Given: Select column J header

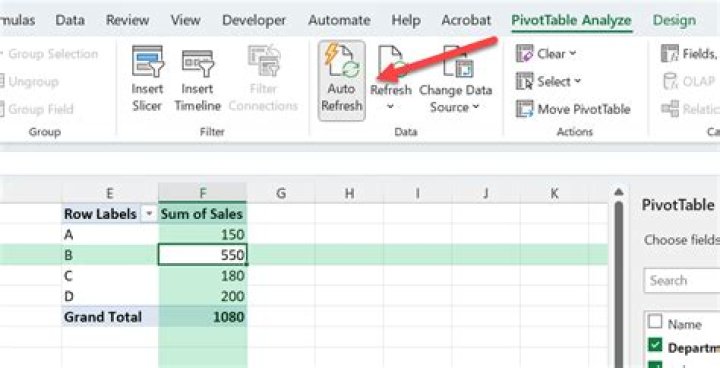Looking at the screenshot, I should 486,193.
